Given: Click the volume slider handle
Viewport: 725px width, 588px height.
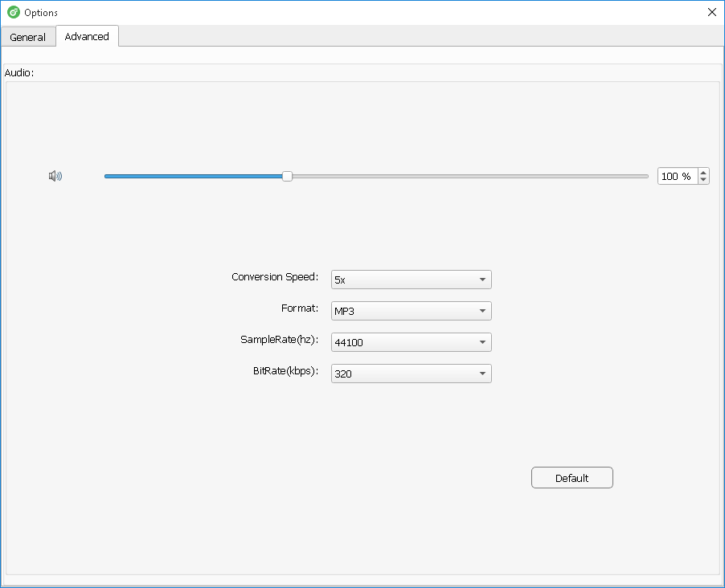Looking at the screenshot, I should pyautogui.click(x=287, y=176).
